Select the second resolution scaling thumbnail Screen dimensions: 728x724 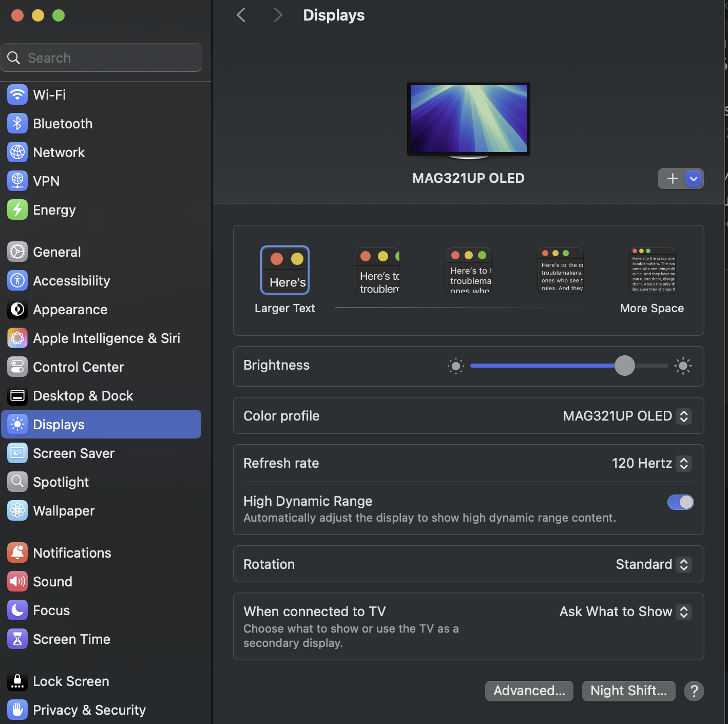(377, 271)
